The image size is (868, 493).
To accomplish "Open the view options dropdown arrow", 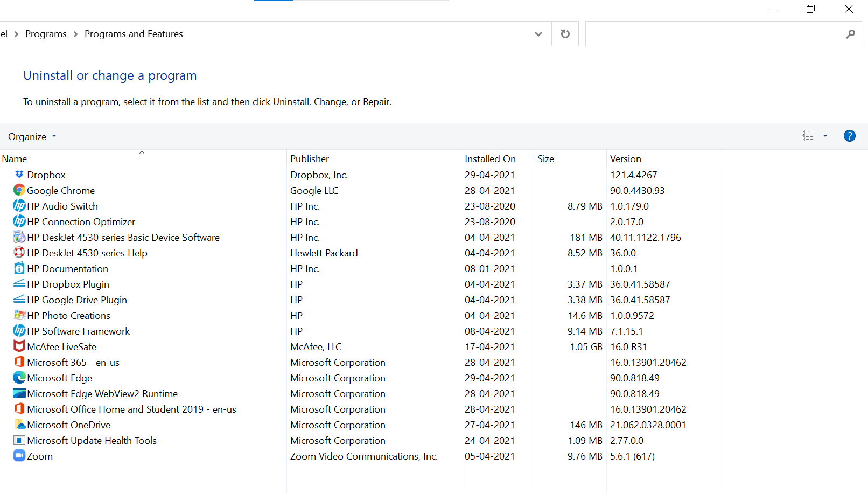I will point(825,136).
